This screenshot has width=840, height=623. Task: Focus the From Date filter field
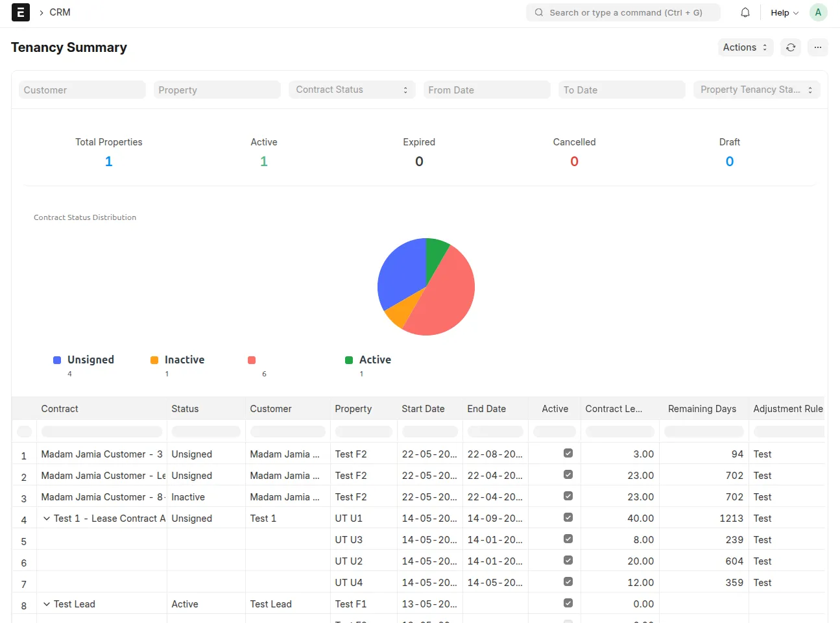pos(487,90)
